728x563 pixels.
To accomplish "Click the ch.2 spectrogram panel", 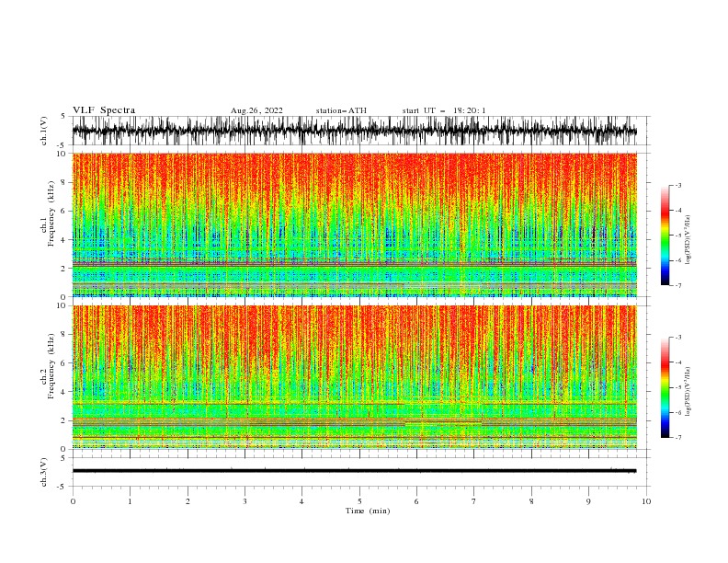I will pos(354,377).
